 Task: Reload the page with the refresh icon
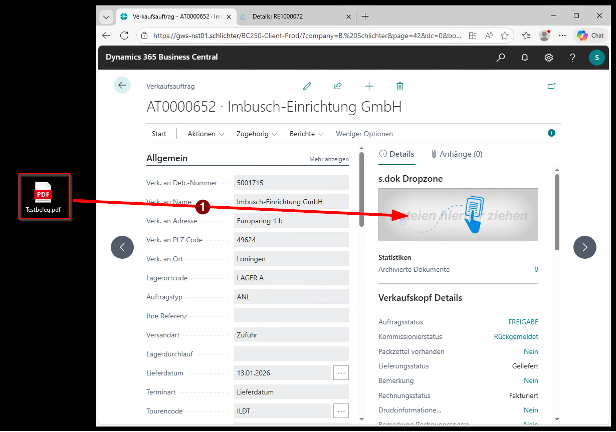point(124,36)
